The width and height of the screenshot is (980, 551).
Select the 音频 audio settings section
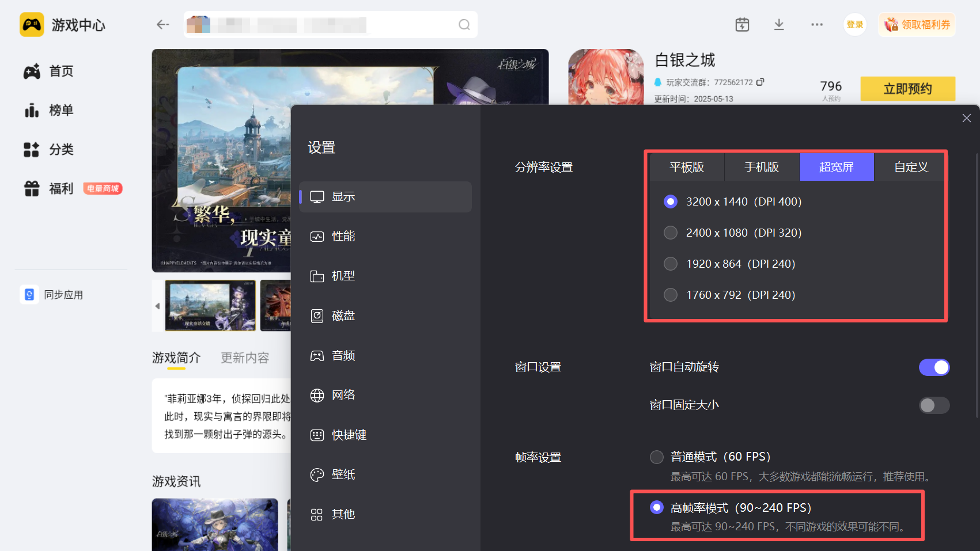tap(385, 356)
